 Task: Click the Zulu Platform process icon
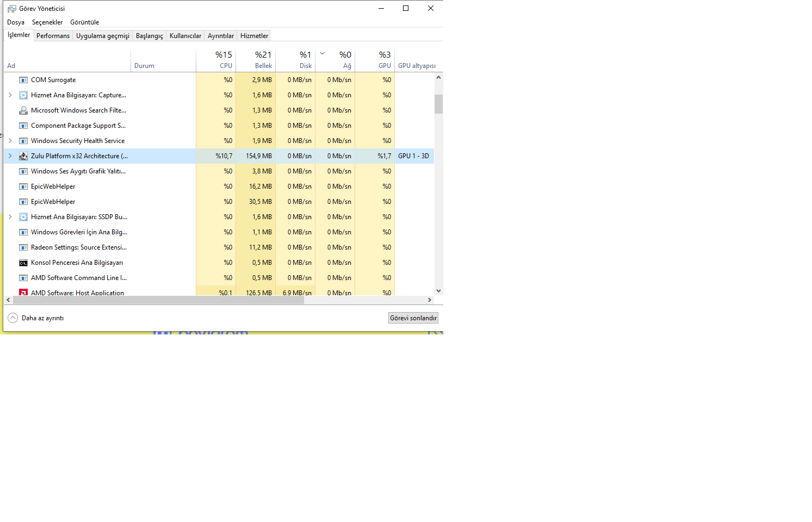(23, 156)
